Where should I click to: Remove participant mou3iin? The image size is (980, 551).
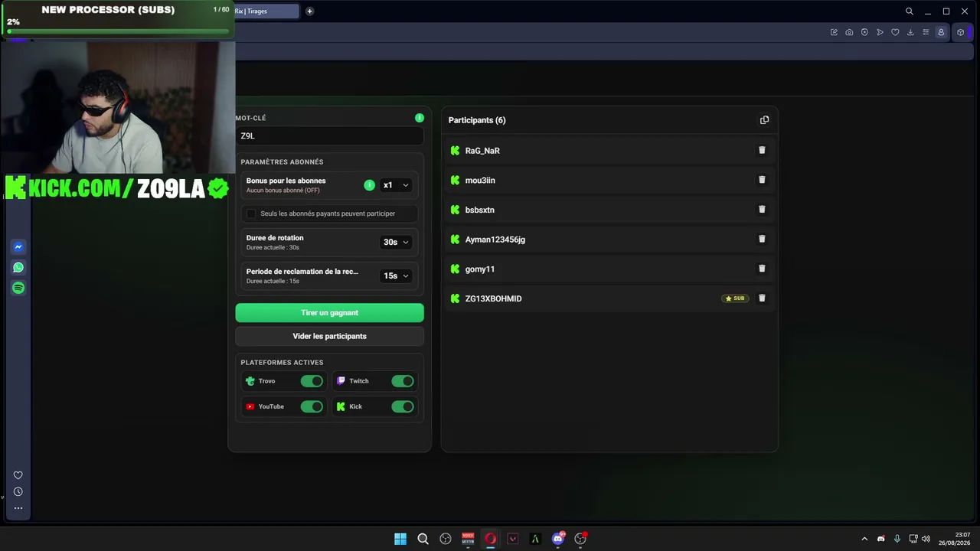762,180
